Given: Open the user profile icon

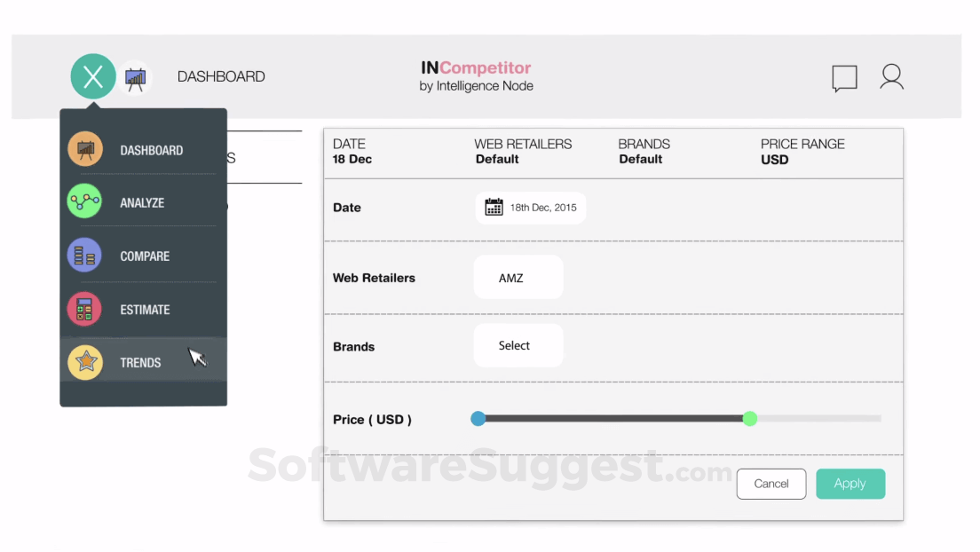Looking at the screenshot, I should [x=891, y=77].
